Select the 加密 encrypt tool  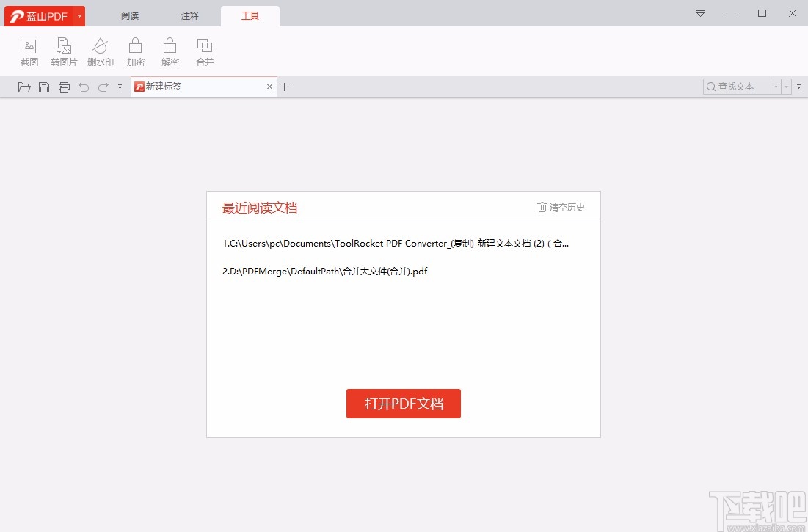click(136, 50)
